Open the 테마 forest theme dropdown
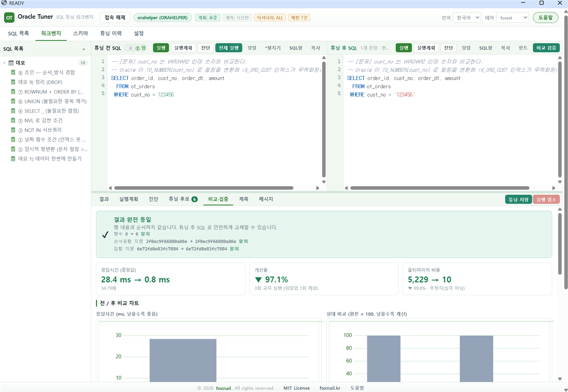 coord(512,18)
